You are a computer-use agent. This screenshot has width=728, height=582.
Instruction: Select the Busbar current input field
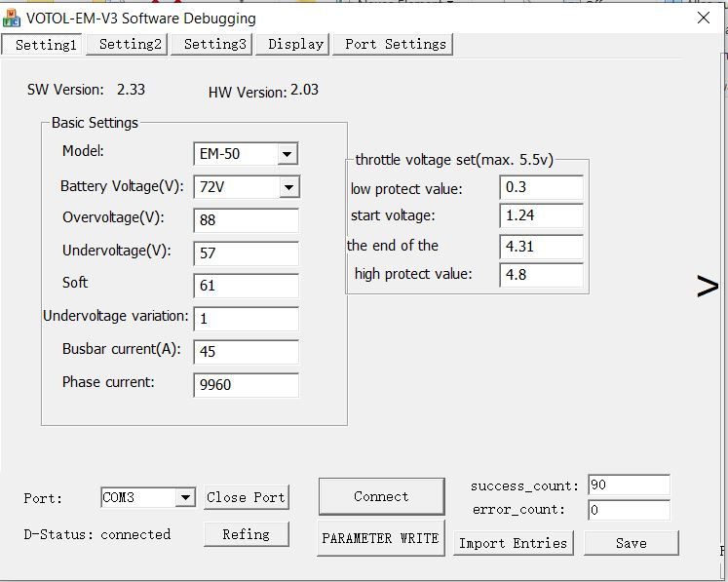point(246,352)
